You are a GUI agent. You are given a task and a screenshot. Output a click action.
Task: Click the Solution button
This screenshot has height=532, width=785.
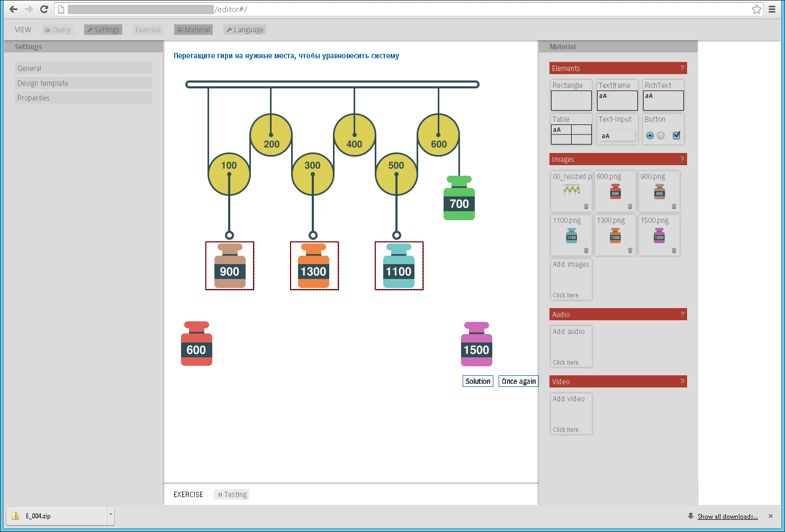pos(478,381)
